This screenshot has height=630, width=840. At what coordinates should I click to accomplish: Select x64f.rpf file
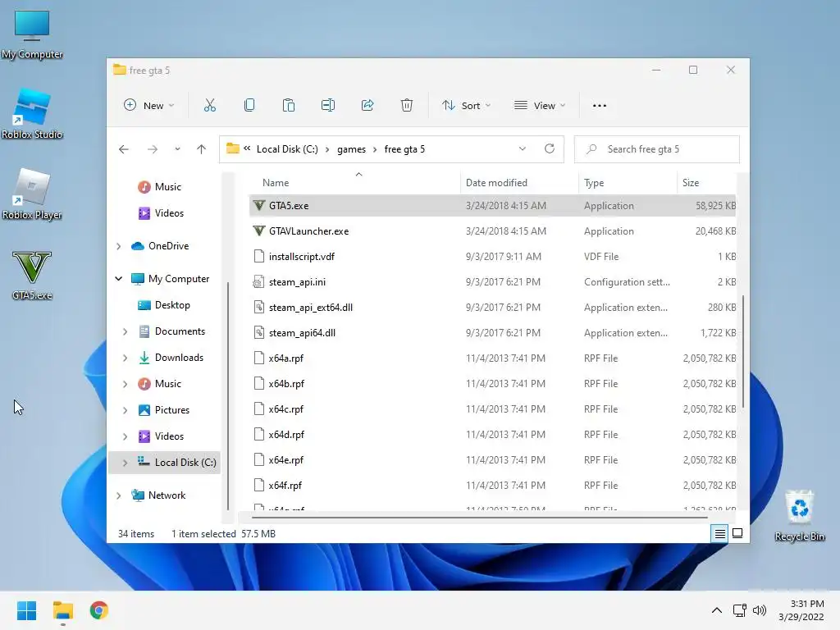click(492, 486)
